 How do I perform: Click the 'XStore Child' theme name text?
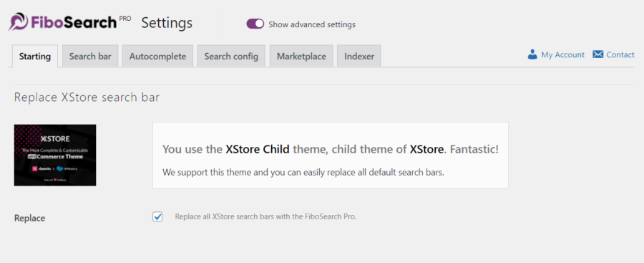258,149
